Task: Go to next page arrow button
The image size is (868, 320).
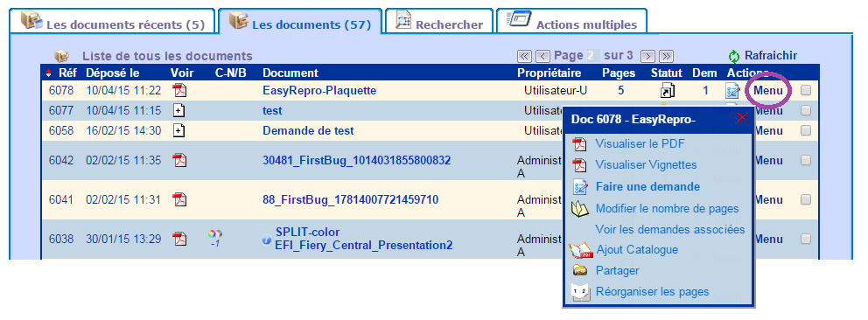Action: [x=647, y=56]
